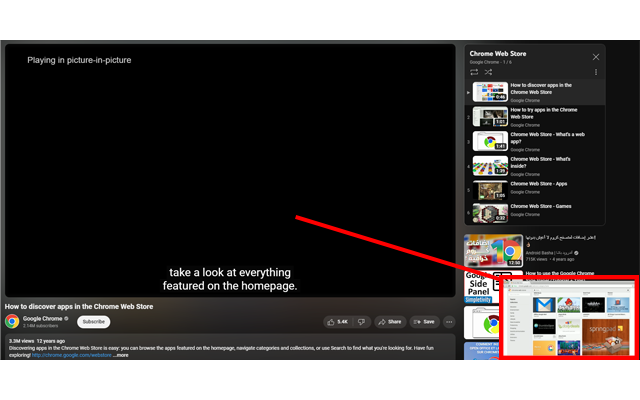640x400 pixels.
Task: Play 'Chrome Web Store - Games' playlist item
Action: 535,213
